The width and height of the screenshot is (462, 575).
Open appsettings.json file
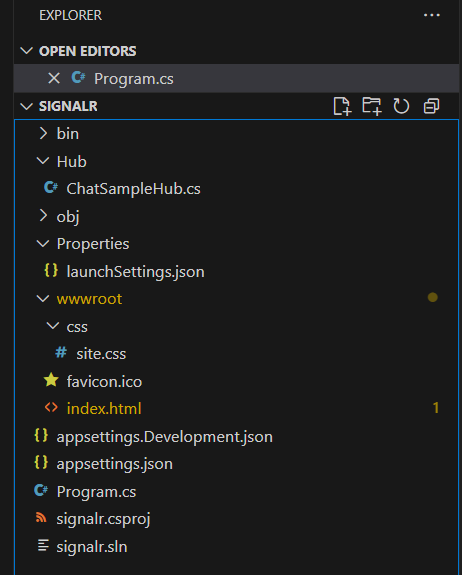coord(115,464)
